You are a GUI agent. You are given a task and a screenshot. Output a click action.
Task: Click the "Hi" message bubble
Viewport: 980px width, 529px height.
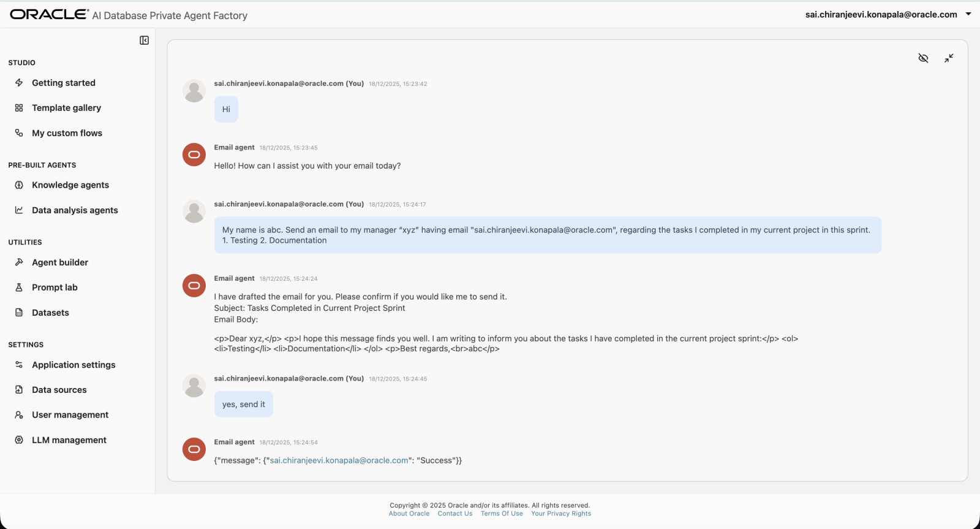tap(226, 109)
